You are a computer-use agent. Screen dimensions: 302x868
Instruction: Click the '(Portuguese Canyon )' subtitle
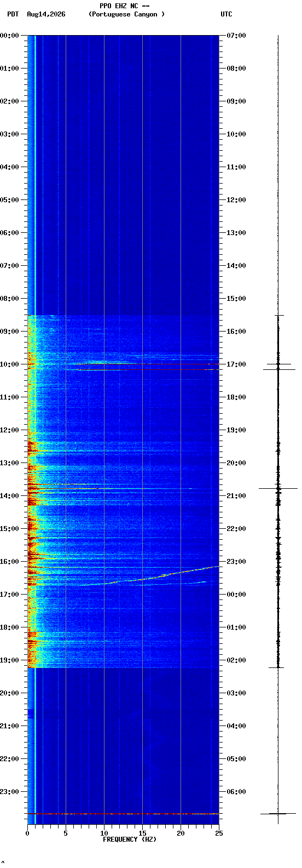(x=126, y=14)
